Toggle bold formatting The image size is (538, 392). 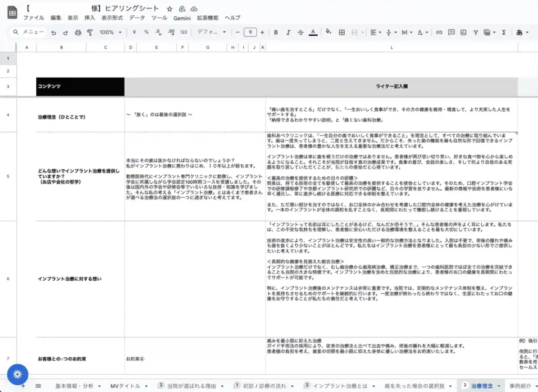pos(276,32)
